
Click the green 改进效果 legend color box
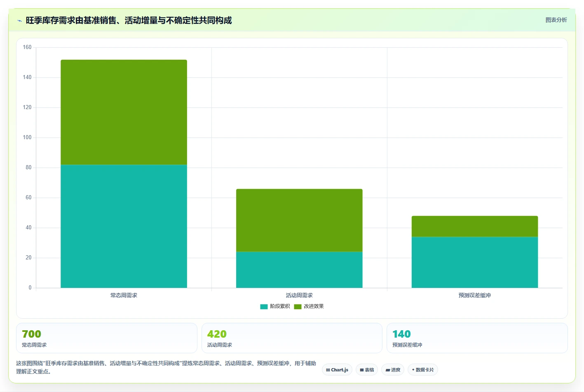tap(298, 307)
